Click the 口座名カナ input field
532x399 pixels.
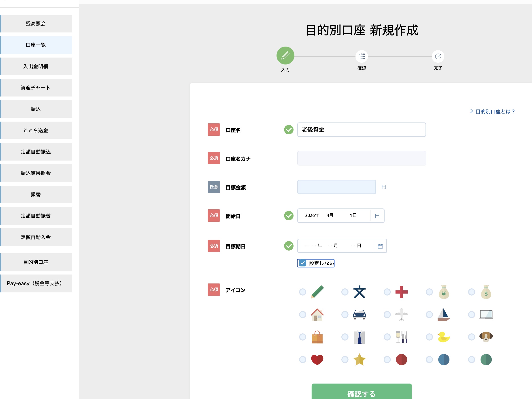coord(361,158)
